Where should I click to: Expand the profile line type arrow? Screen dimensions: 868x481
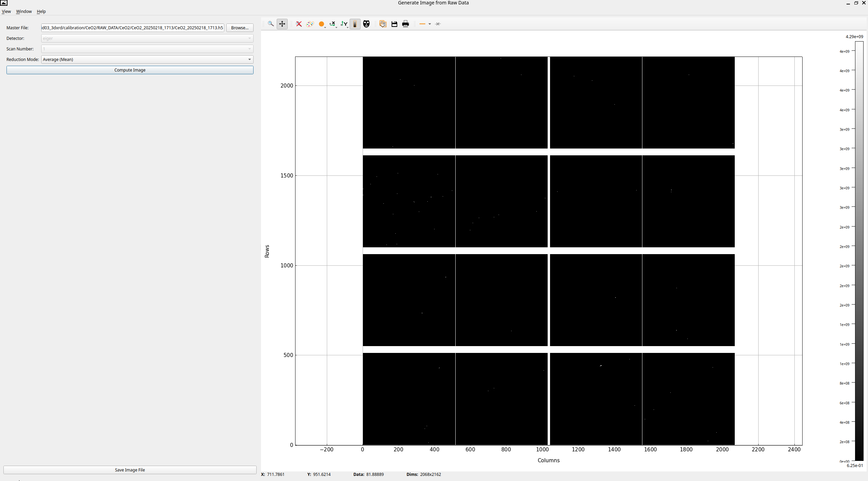[430, 24]
